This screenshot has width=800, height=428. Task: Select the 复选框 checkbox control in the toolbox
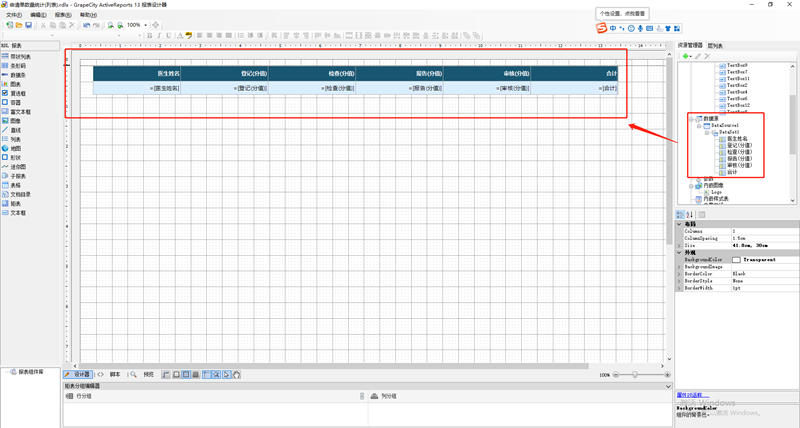18,93
